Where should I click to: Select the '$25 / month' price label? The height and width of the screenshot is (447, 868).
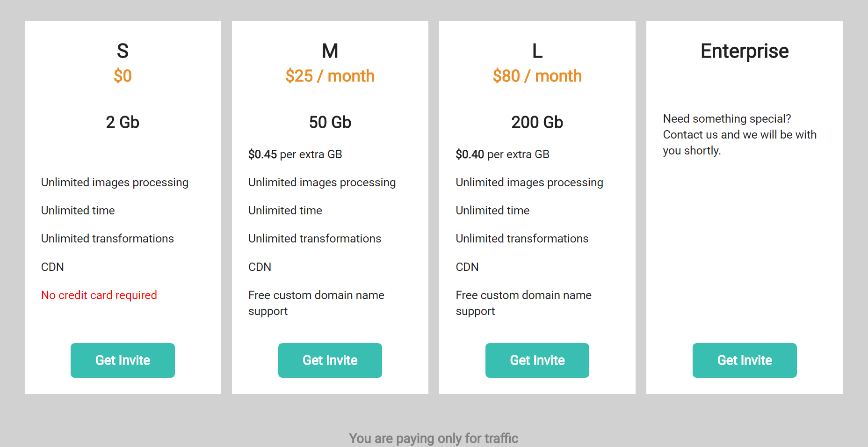click(x=330, y=76)
